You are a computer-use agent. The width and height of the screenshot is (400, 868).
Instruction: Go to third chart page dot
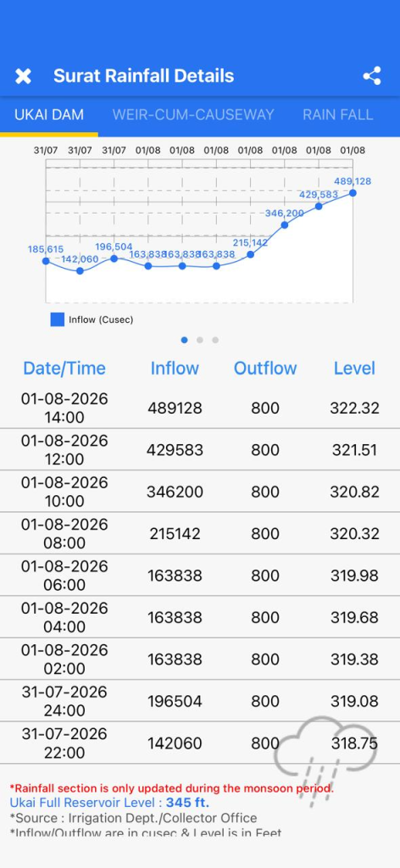click(x=215, y=340)
